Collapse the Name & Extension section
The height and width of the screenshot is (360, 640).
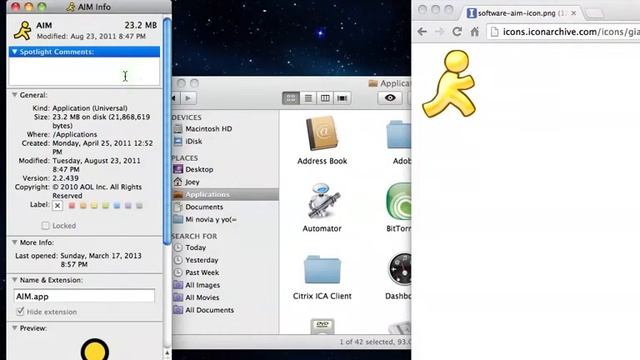click(15, 280)
